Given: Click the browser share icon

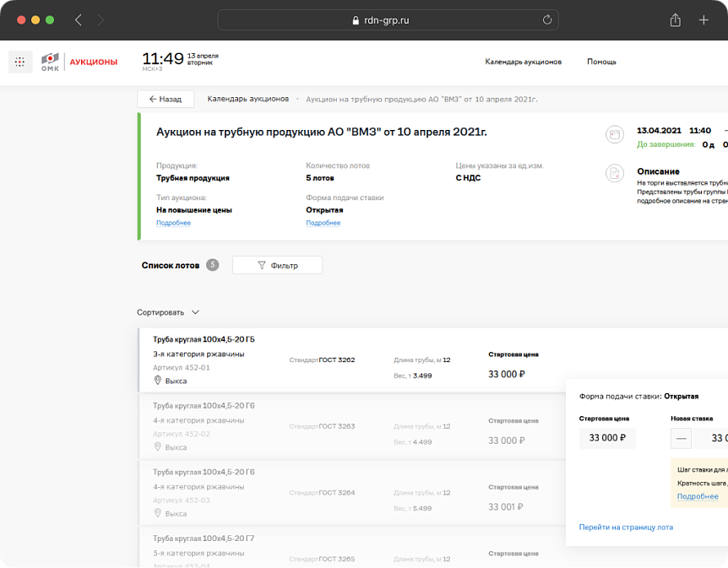Looking at the screenshot, I should pos(675,20).
